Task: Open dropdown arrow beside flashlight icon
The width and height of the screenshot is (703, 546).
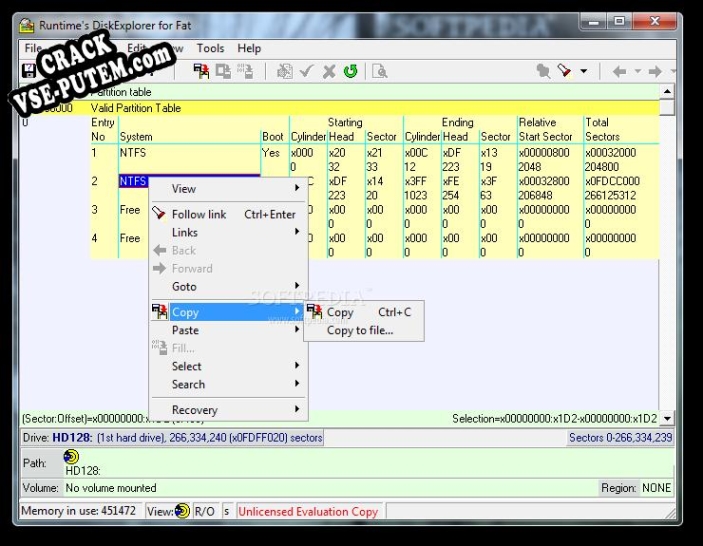Action: coord(583,71)
